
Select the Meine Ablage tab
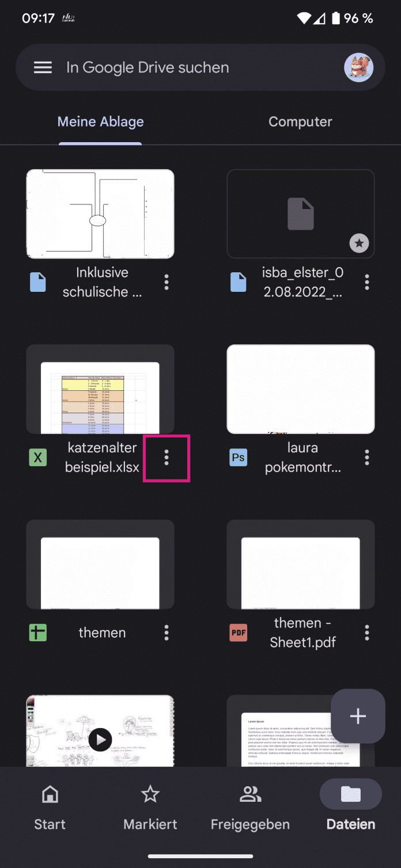point(101,122)
